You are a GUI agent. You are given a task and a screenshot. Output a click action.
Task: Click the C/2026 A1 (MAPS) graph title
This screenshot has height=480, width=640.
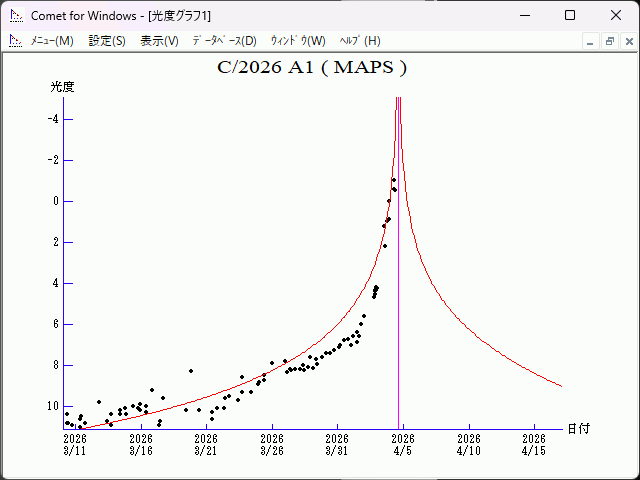[x=312, y=68]
